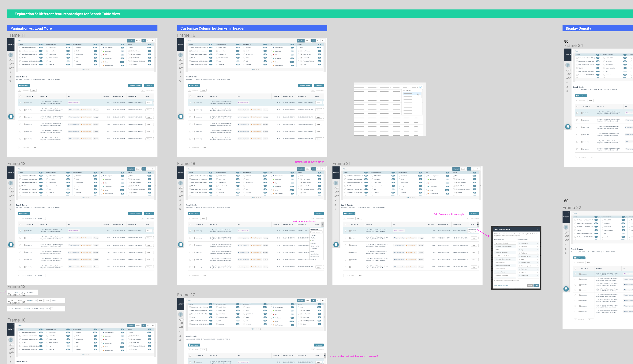This screenshot has height=364, width=633.
Task: Click Edit Columns list scrollbar in Frame 18
Action: point(323,239)
